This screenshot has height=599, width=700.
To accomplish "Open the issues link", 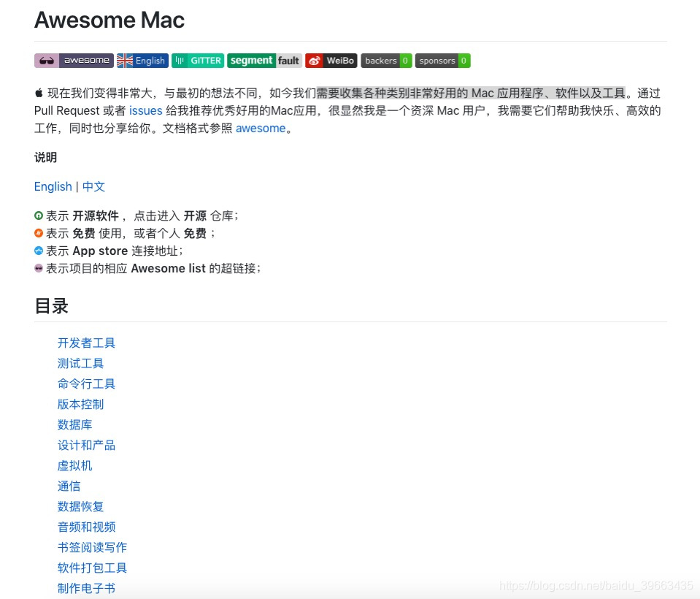I will 145,110.
